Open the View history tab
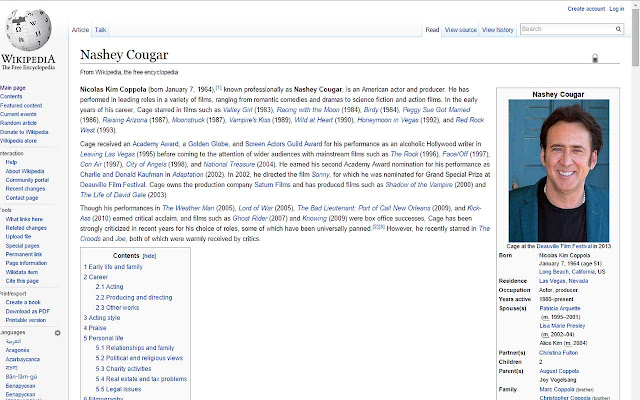Screen dimensions: 640x400 [498, 30]
